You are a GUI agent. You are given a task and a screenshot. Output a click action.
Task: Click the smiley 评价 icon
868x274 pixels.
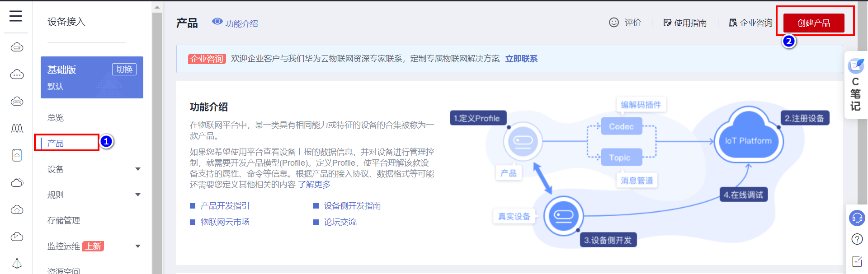coord(613,23)
